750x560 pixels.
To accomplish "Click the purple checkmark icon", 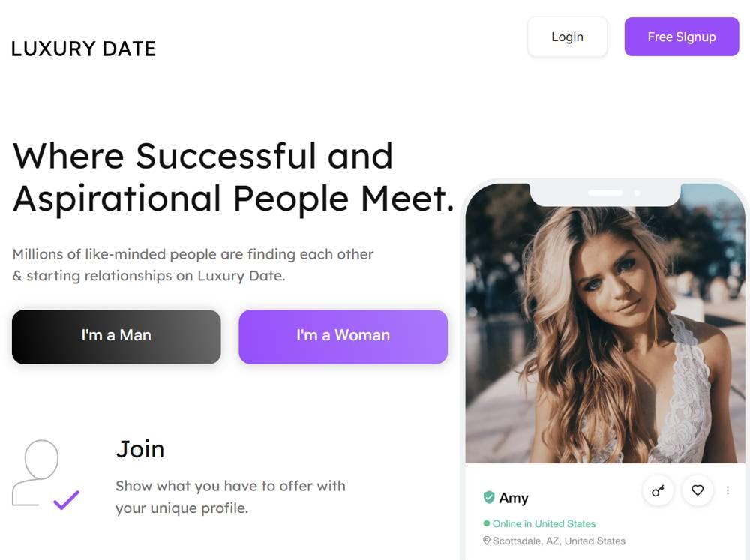I will coord(66,500).
